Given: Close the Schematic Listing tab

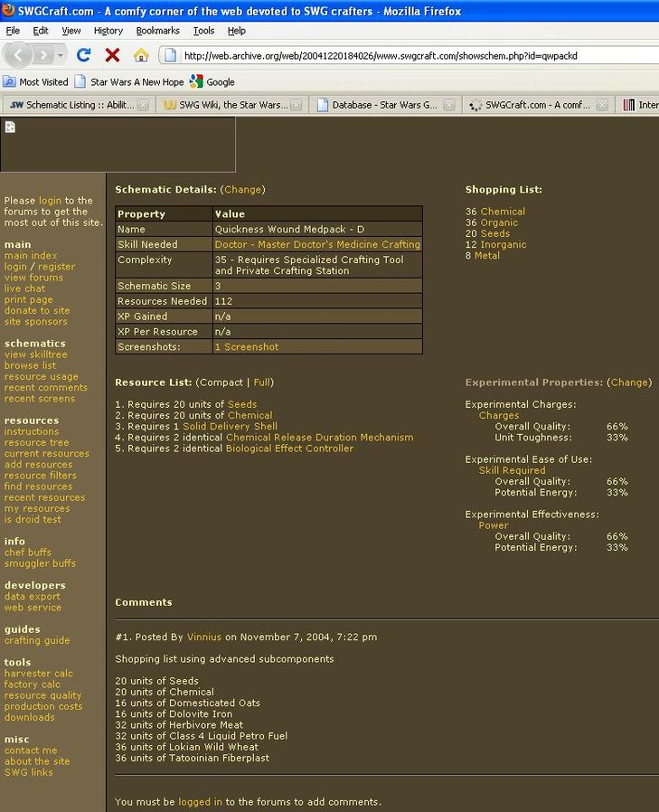Looking at the screenshot, I should 143,105.
